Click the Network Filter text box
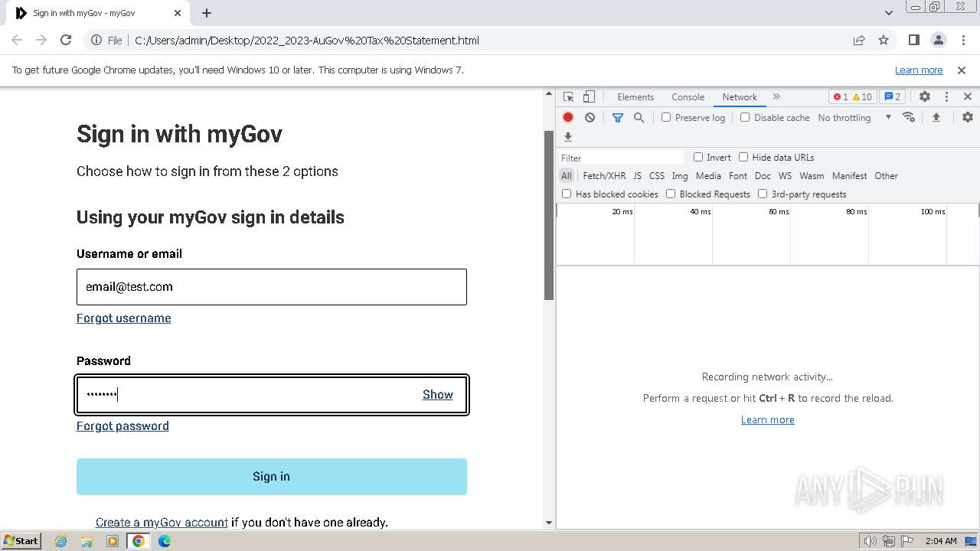Screen dimensions: 980x551 (x=621, y=158)
